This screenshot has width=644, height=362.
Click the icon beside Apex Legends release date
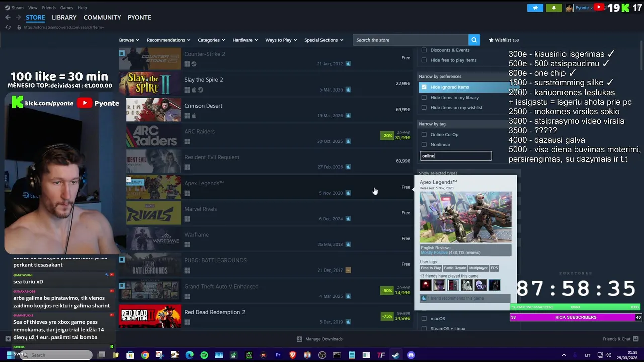pos(348,193)
